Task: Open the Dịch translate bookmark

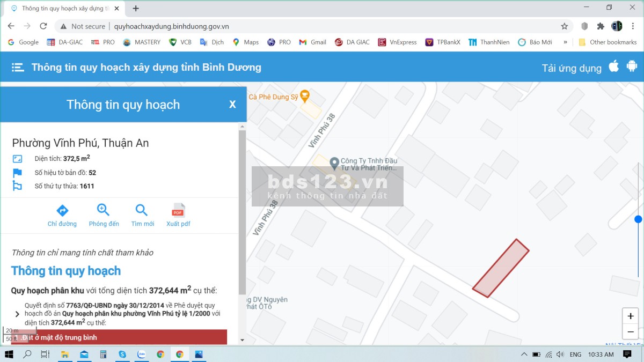Action: click(212, 42)
